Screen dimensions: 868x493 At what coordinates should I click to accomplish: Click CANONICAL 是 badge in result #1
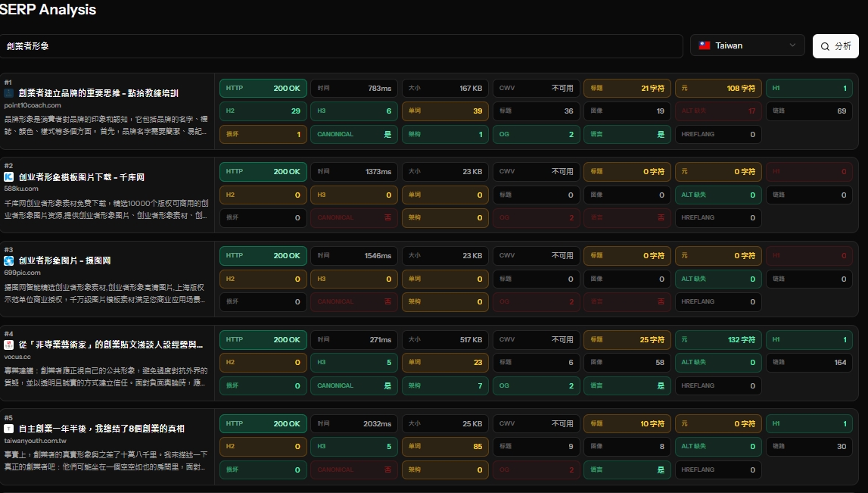353,134
